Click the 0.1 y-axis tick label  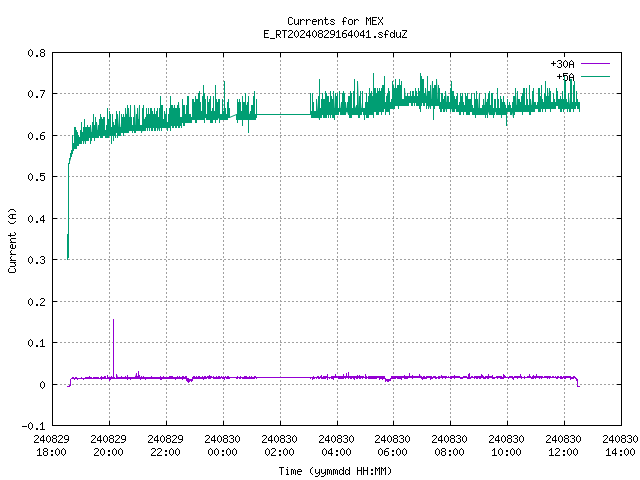coord(36,343)
